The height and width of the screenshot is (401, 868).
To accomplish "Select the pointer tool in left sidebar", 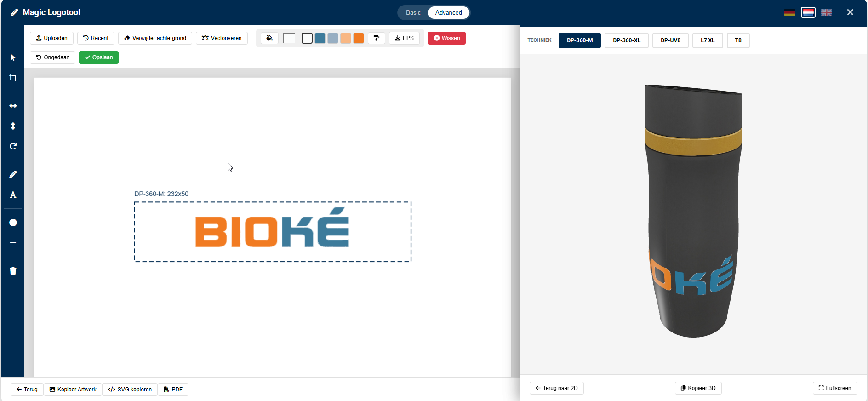I will coord(13,57).
